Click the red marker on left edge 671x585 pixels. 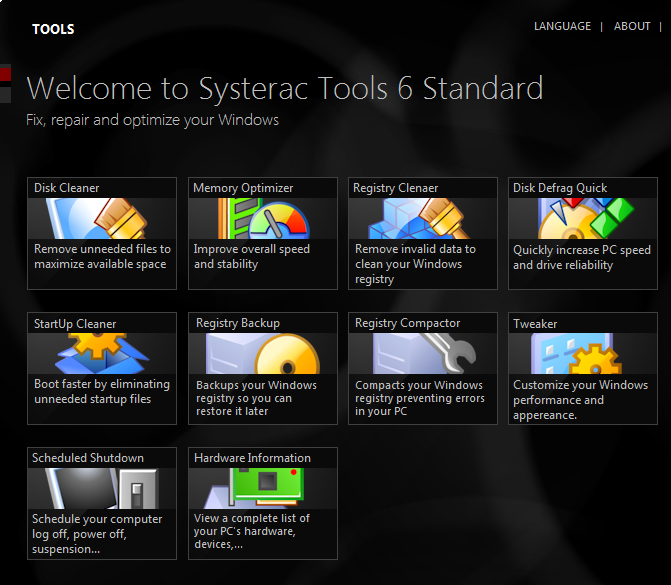(x=5, y=74)
